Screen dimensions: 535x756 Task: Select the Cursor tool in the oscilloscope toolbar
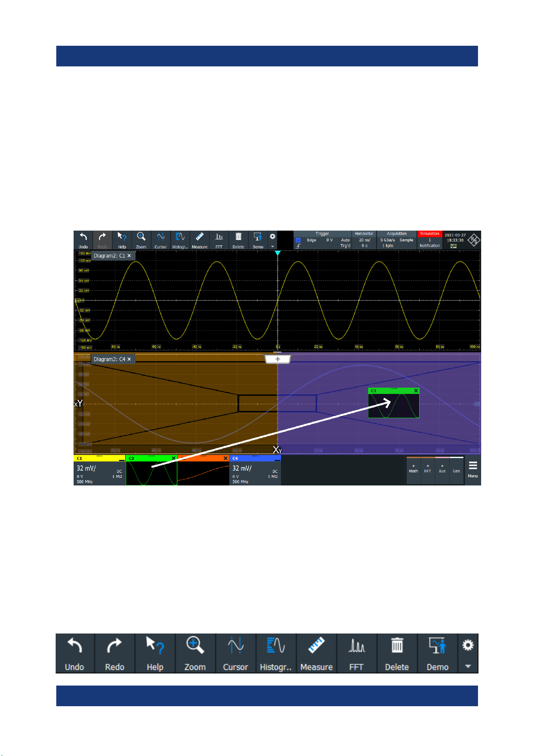point(161,240)
